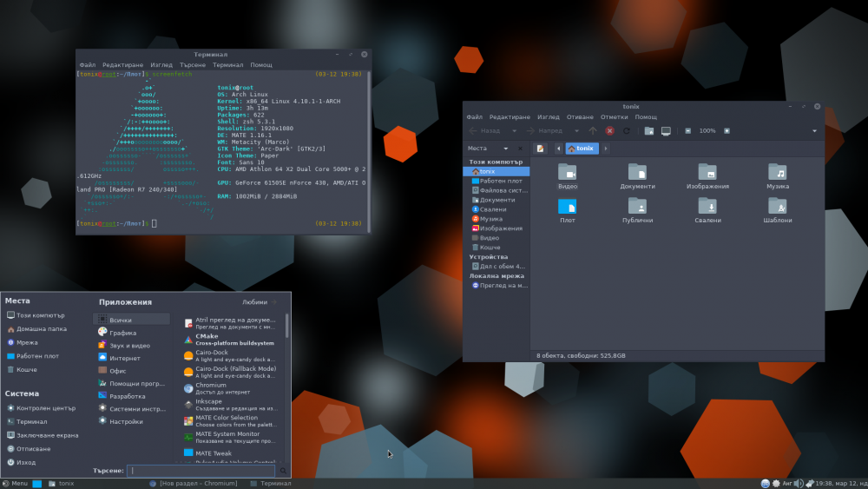Open the Видео folder icon
The image size is (868, 489).
568,173
